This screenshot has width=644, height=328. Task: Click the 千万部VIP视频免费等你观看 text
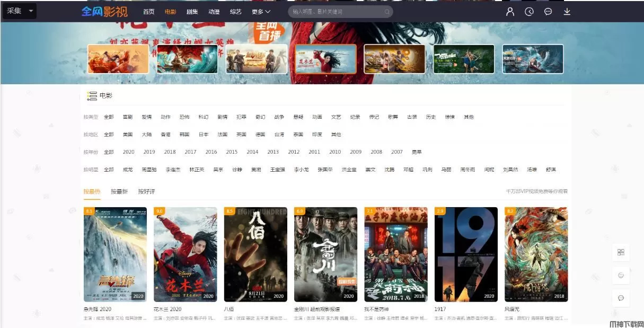pos(536,191)
